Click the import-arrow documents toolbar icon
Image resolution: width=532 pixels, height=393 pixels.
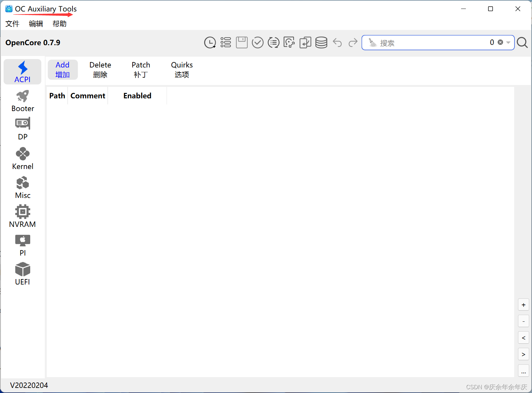click(305, 43)
